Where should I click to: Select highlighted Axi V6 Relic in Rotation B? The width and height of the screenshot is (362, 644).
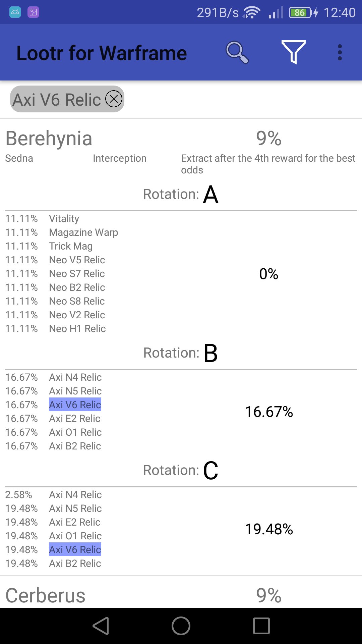coord(75,405)
